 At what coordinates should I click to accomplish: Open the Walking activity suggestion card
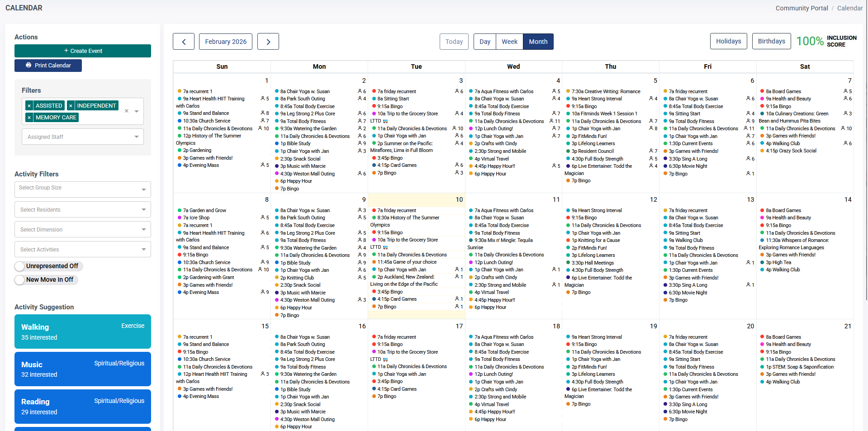(x=83, y=332)
